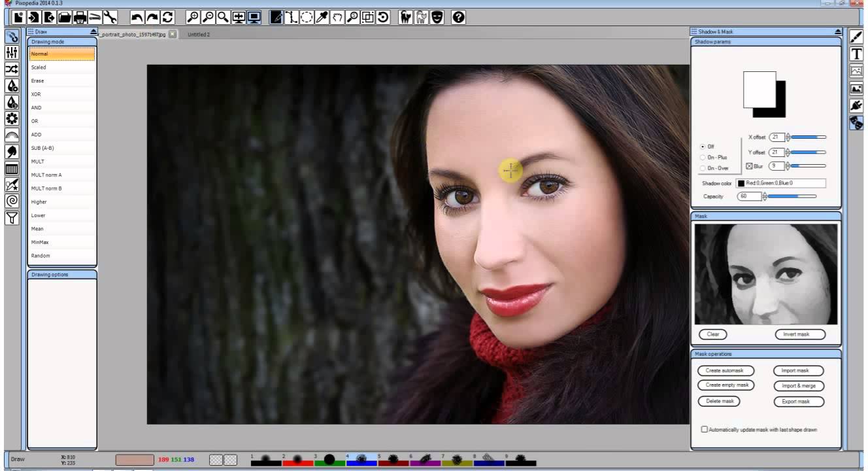Click the shadow color black swatch

click(x=741, y=184)
